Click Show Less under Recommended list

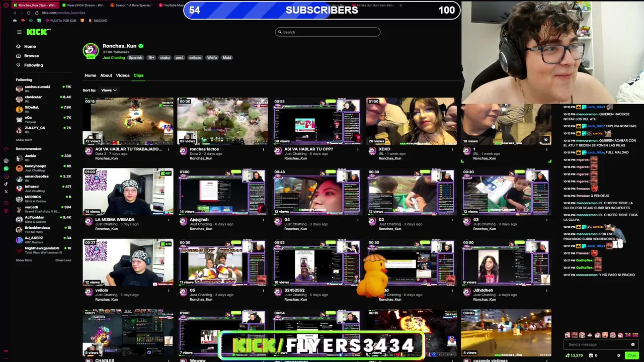pyautogui.click(x=63, y=260)
